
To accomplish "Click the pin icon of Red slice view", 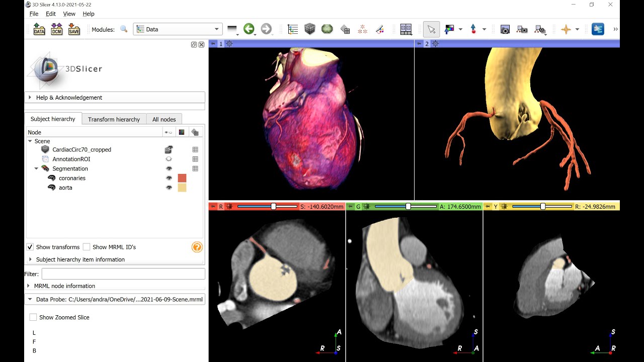I will tap(213, 207).
